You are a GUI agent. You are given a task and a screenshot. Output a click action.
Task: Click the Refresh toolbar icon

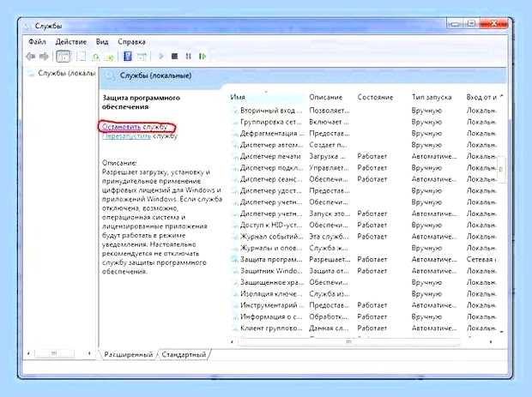pos(95,57)
